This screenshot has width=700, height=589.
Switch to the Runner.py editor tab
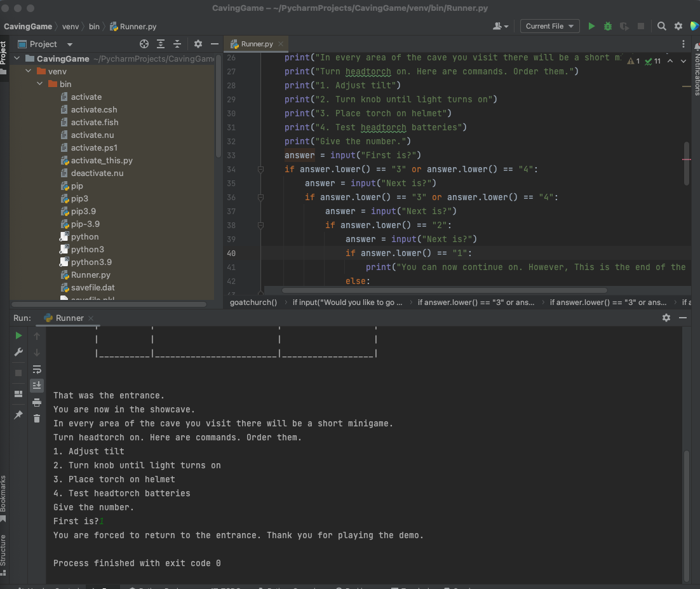[x=257, y=44]
